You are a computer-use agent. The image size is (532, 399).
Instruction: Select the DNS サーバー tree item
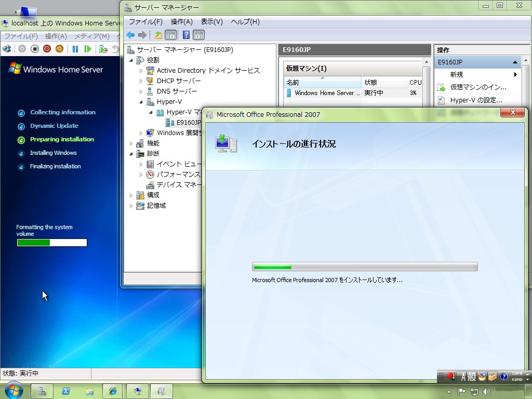(177, 91)
